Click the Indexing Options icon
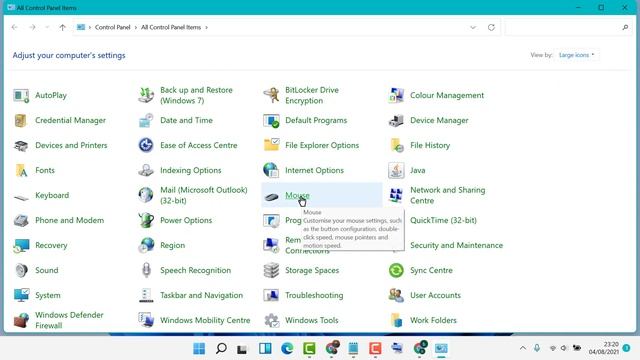640x360 pixels. 146,170
